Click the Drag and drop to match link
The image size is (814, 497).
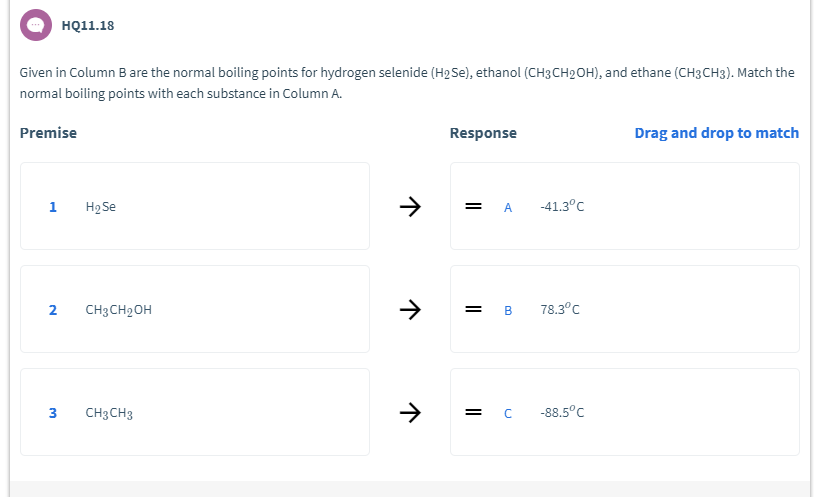click(716, 133)
